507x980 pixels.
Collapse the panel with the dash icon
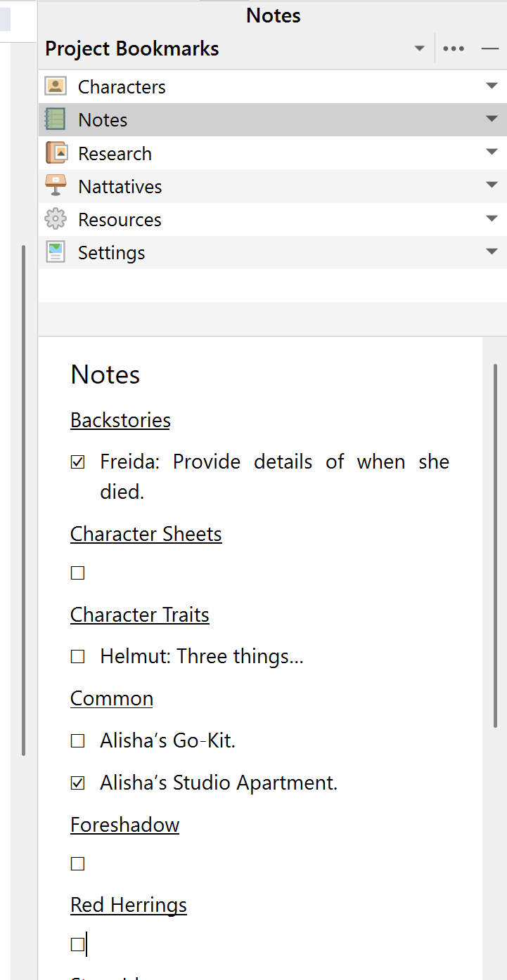(489, 48)
